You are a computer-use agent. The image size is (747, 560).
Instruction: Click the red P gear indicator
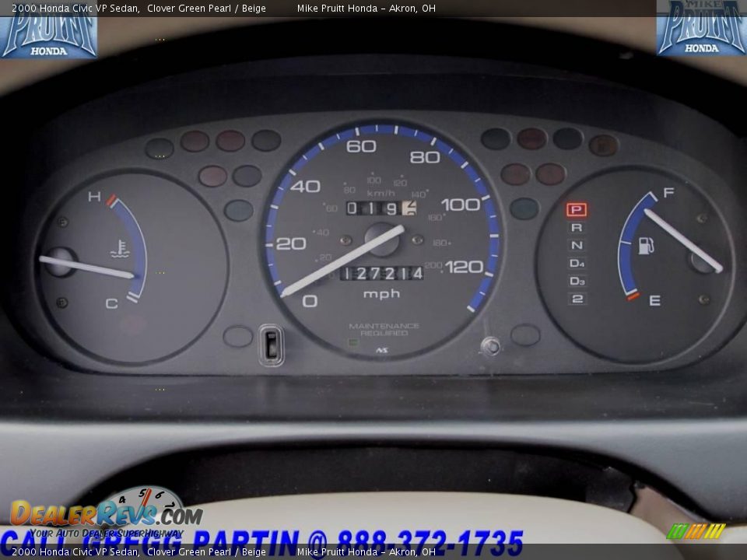[x=577, y=209]
